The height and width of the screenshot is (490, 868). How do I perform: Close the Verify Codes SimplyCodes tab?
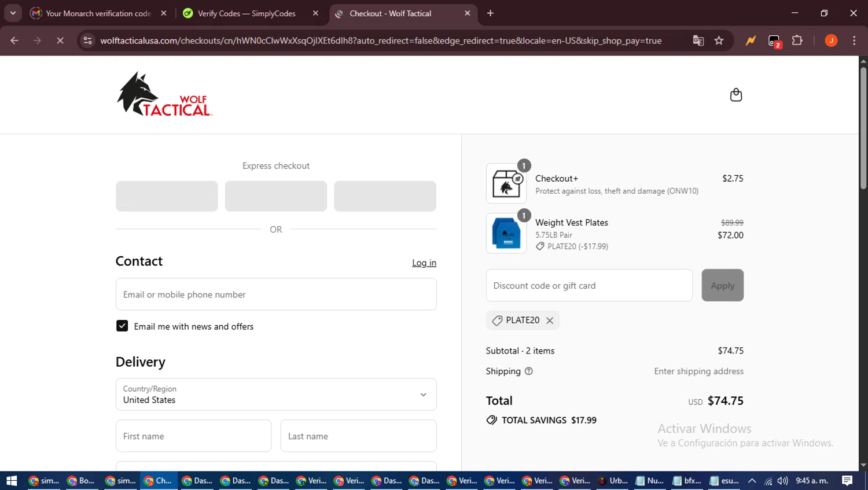point(315,13)
